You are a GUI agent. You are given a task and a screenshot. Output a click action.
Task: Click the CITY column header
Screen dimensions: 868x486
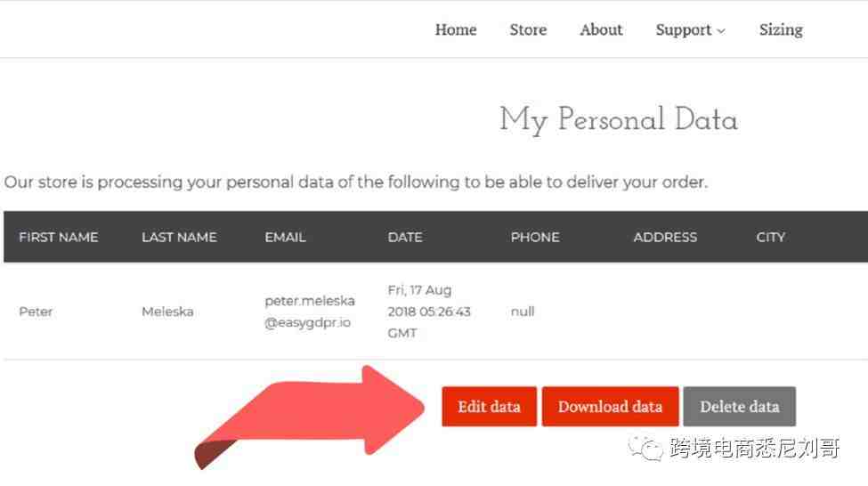(771, 237)
